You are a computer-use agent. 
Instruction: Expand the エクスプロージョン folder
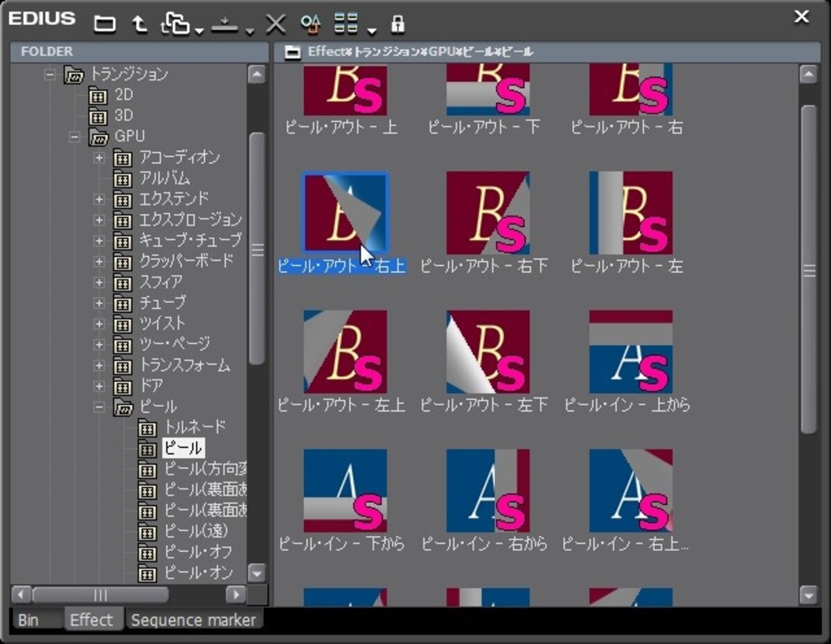click(x=99, y=220)
